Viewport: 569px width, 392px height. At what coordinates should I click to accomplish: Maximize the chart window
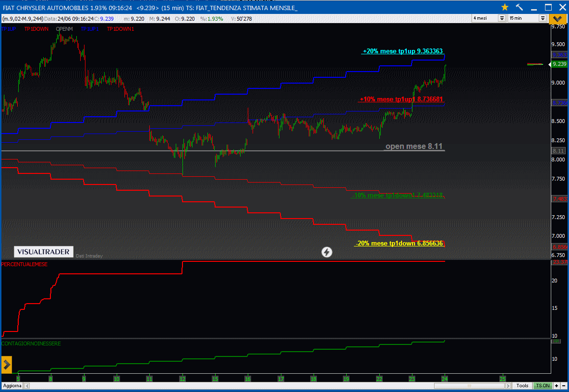coord(548,7)
